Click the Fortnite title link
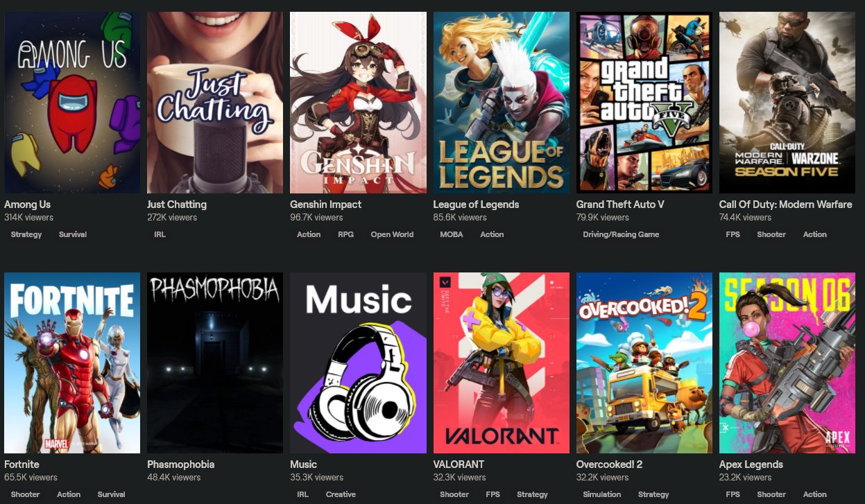The image size is (865, 504). (x=22, y=464)
